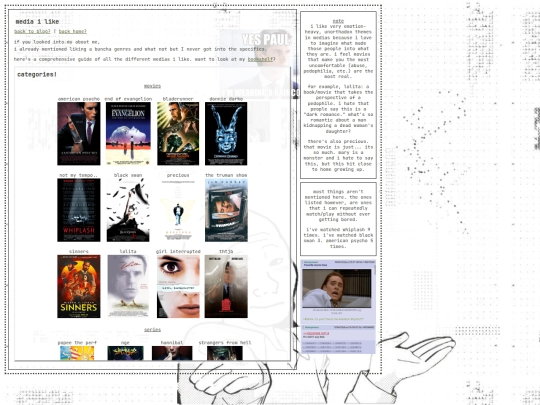Click the 'the truman show' caption text
540x405 pixels.
coord(226,175)
